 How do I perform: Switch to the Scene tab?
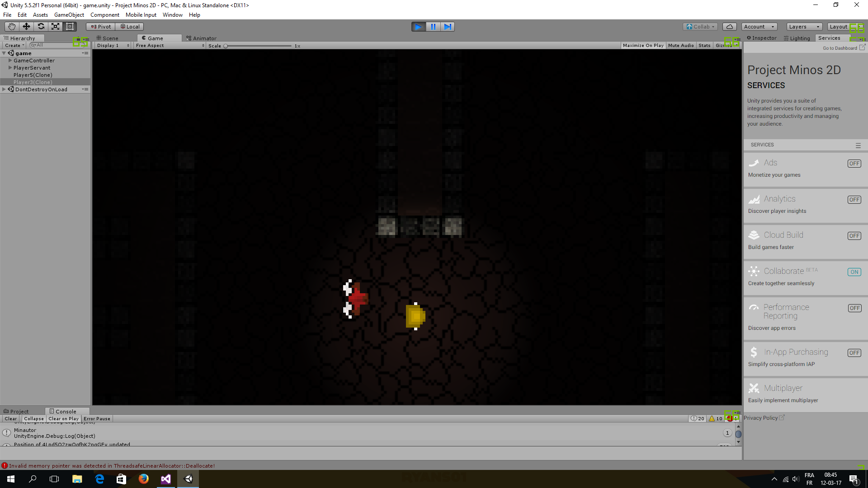coord(108,38)
